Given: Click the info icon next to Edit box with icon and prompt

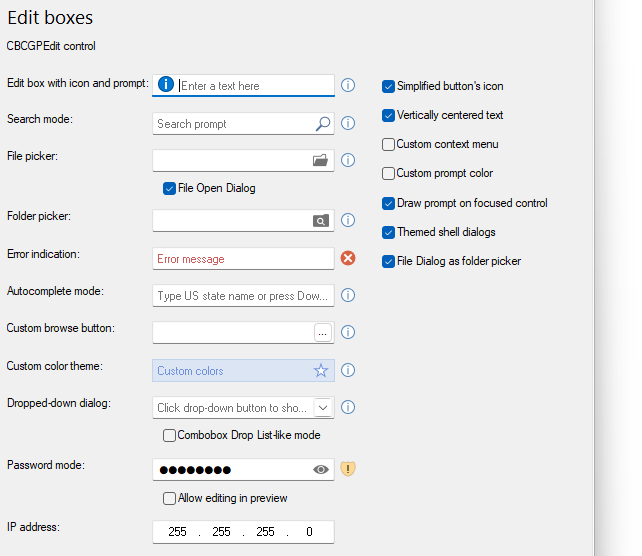Looking at the screenshot, I should (x=348, y=85).
